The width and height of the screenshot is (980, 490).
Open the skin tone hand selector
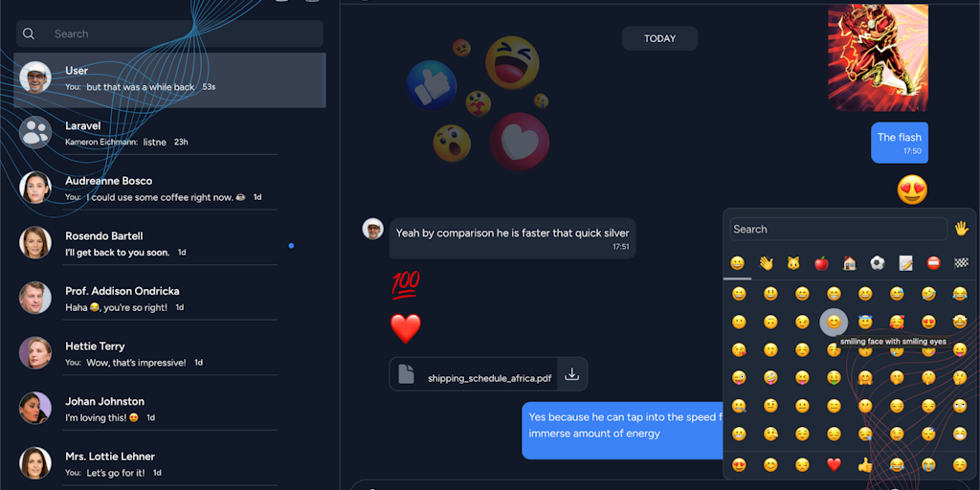click(x=961, y=229)
